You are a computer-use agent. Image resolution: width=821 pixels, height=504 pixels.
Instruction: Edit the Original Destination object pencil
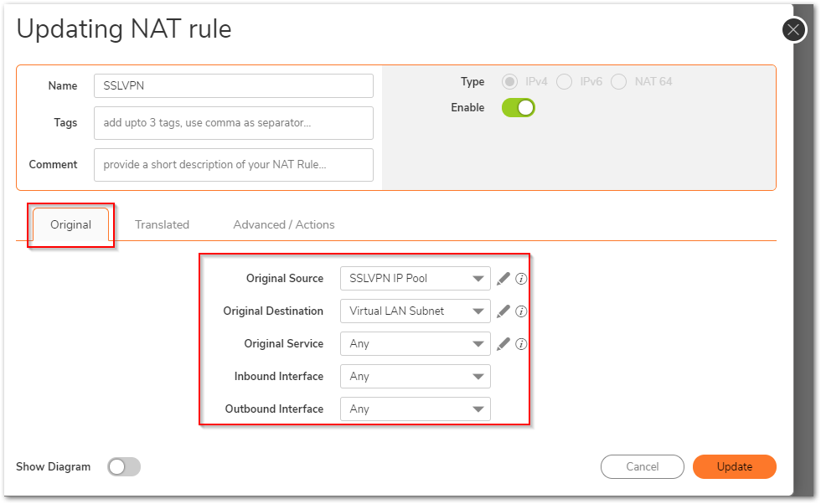[x=503, y=311]
